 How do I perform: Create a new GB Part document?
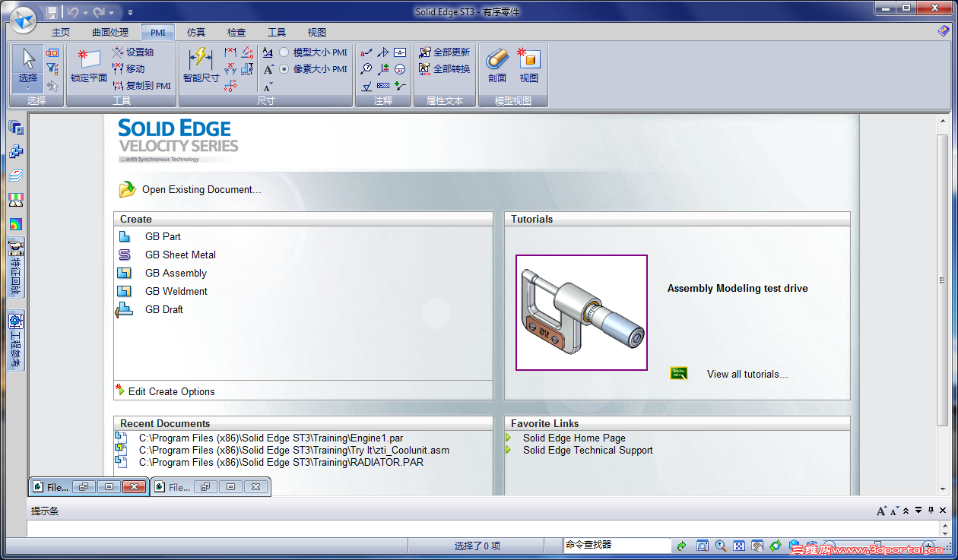163,236
